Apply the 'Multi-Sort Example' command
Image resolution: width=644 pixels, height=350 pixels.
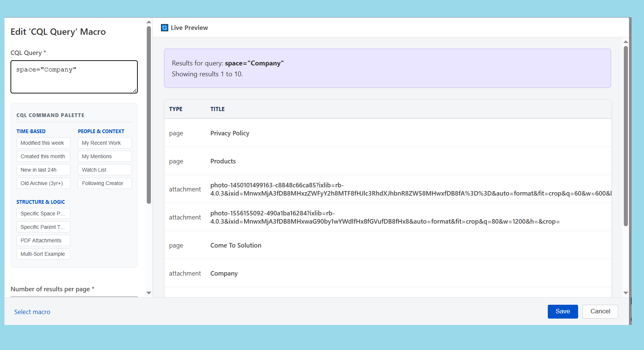(43, 254)
